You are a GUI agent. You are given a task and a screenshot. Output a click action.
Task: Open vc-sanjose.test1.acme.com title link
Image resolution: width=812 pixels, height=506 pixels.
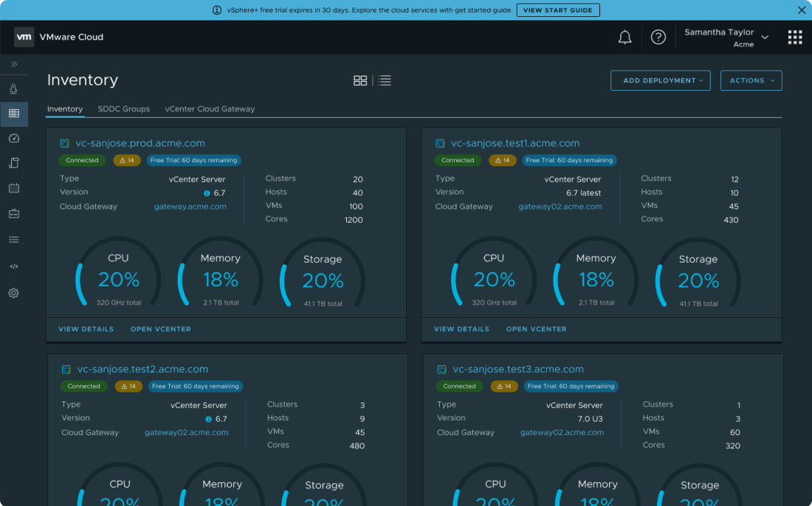coord(515,143)
